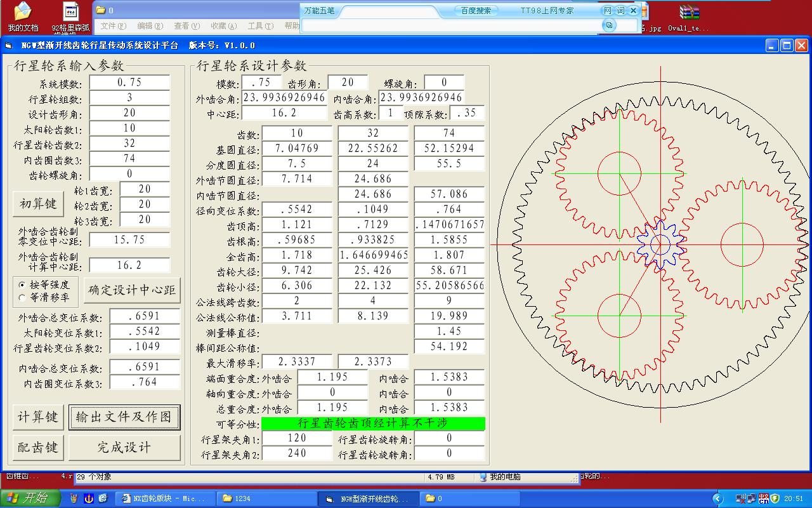Screen dimensions: 812x508
Task: Click the 完成设计 button
Action: (x=124, y=448)
